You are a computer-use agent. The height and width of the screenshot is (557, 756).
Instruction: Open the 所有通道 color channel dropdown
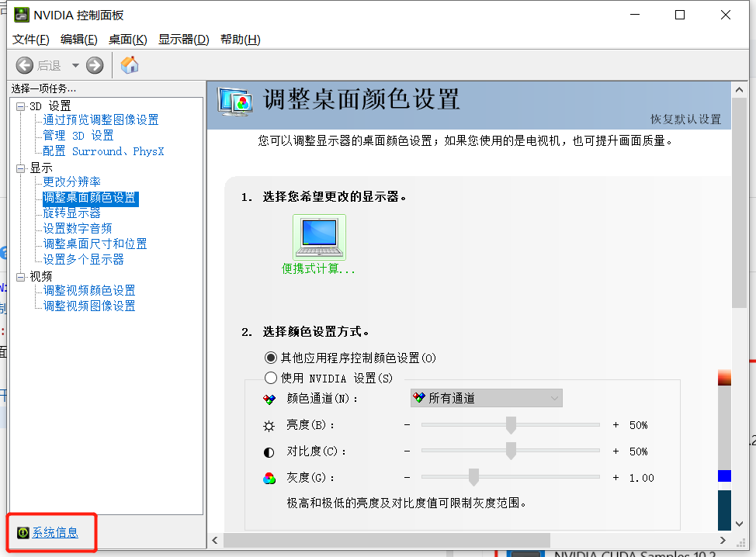487,398
